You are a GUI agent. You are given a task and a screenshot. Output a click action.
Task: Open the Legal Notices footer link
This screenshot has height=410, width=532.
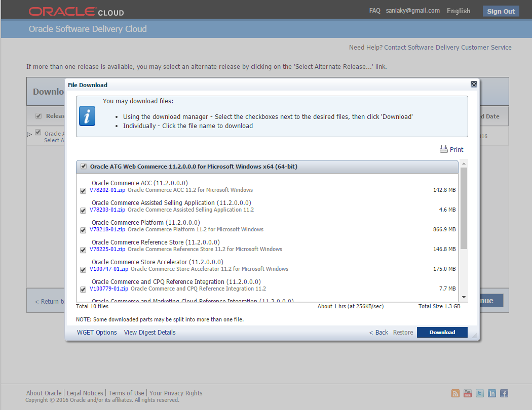[85, 393]
